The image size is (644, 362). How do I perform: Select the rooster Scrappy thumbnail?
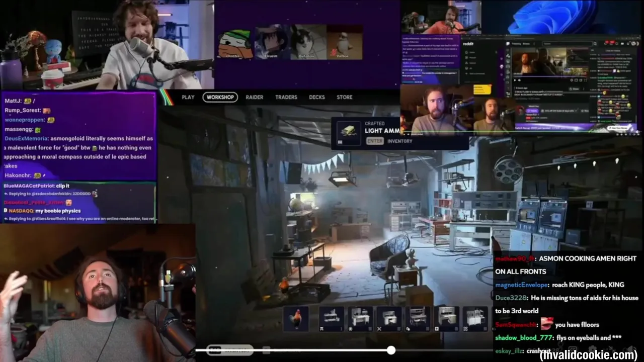pyautogui.click(x=296, y=319)
